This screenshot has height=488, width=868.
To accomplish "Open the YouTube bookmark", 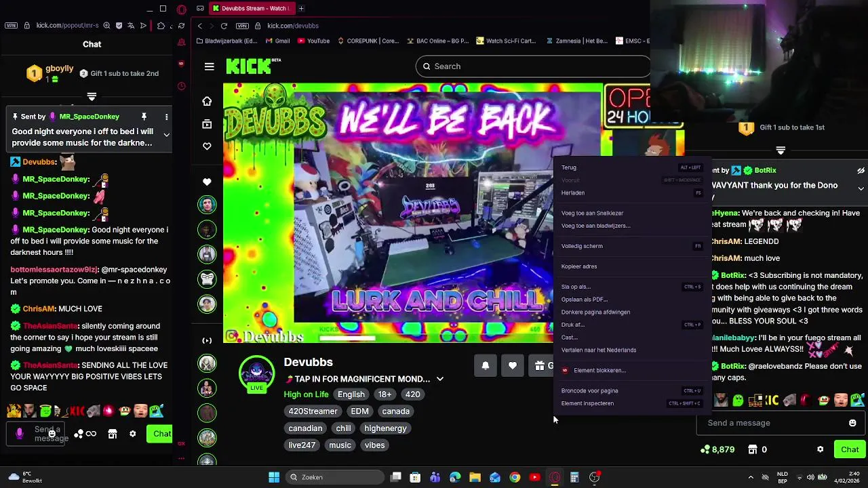I will [313, 41].
